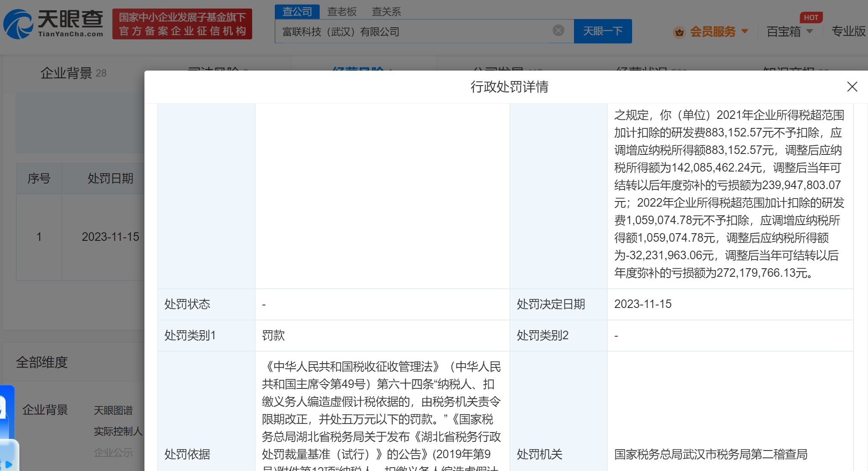The height and width of the screenshot is (471, 868).
Task: Open the 企业背景 28 tab
Action: click(x=73, y=73)
